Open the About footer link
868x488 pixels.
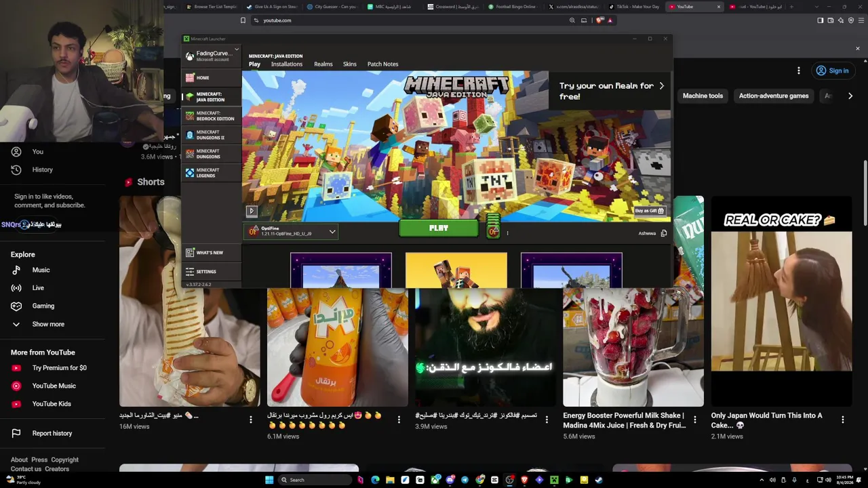pyautogui.click(x=19, y=460)
